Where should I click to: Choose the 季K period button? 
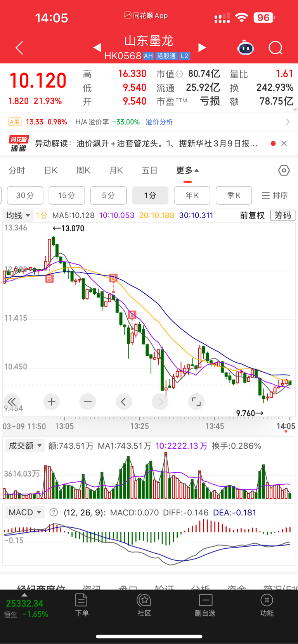tap(234, 195)
